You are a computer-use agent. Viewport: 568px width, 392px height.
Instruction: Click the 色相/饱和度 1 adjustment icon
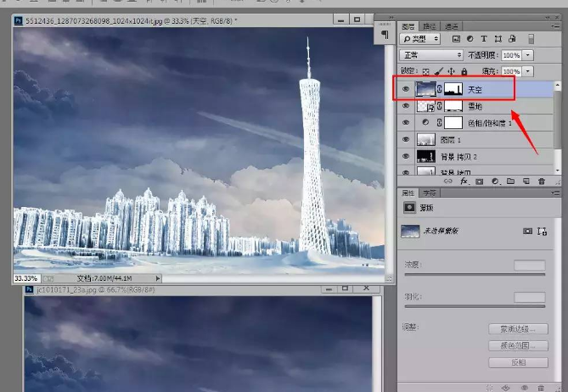[x=425, y=123]
